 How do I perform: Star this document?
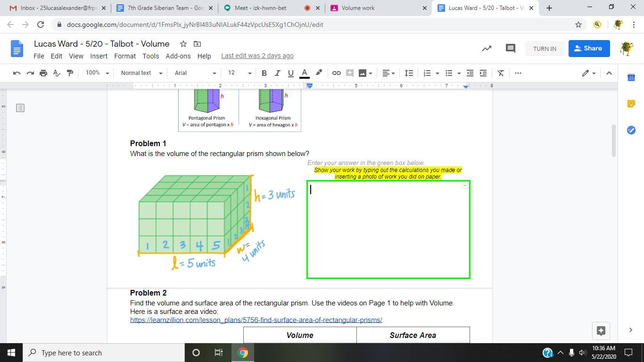[x=183, y=44]
